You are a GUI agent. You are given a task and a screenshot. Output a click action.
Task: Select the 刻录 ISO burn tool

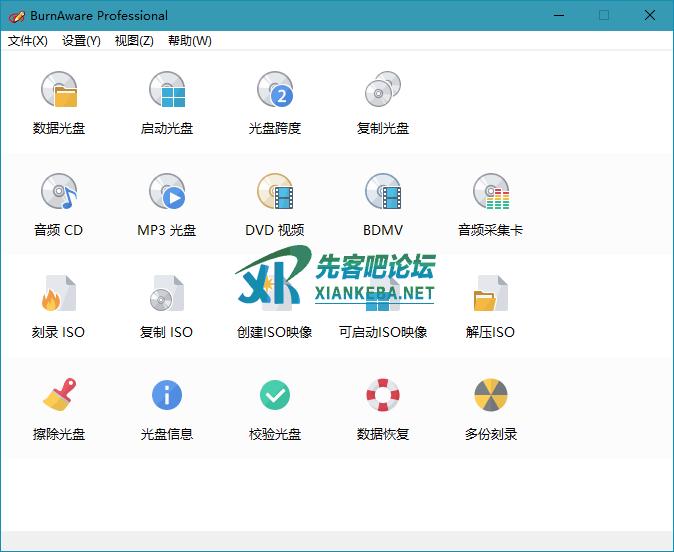pyautogui.click(x=59, y=296)
